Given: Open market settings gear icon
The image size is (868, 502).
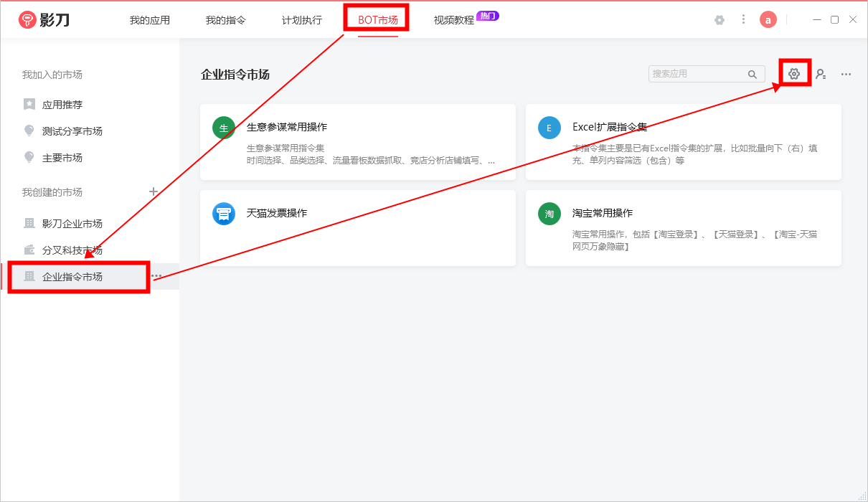Looking at the screenshot, I should pos(794,74).
